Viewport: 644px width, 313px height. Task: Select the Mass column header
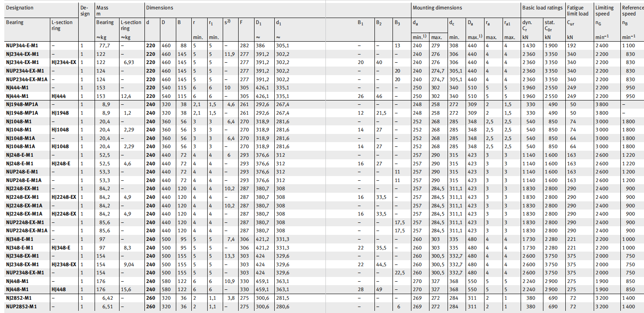click(102, 11)
